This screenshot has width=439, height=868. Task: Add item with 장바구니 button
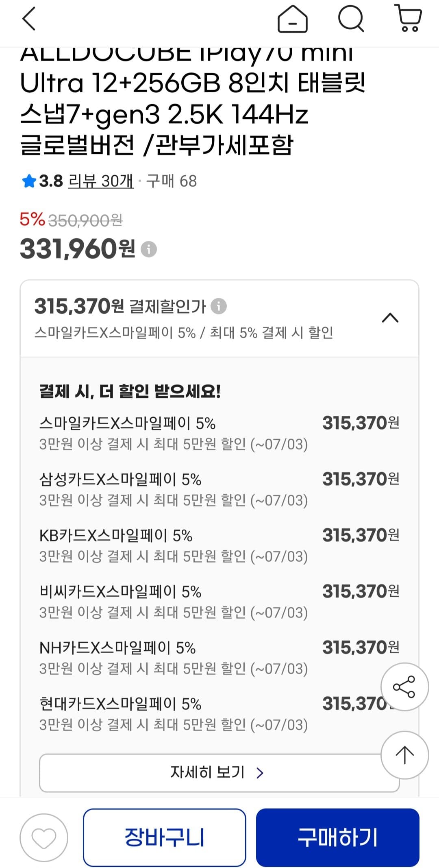[x=165, y=837]
